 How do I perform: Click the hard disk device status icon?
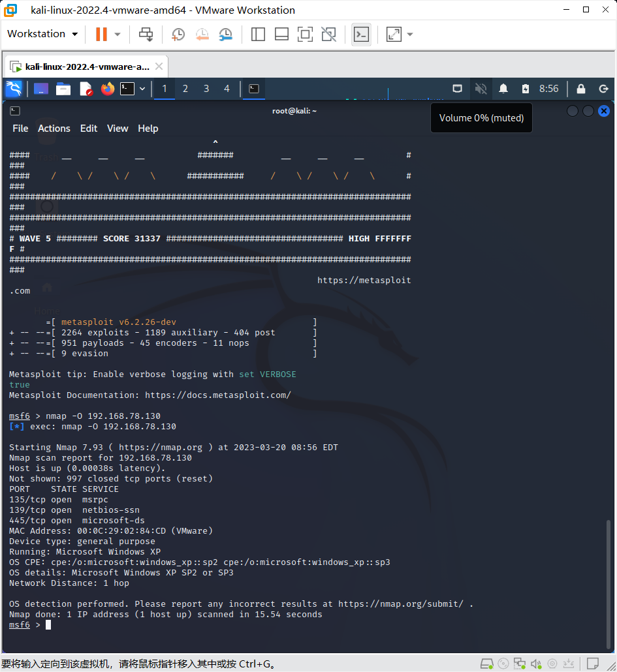[x=486, y=664]
